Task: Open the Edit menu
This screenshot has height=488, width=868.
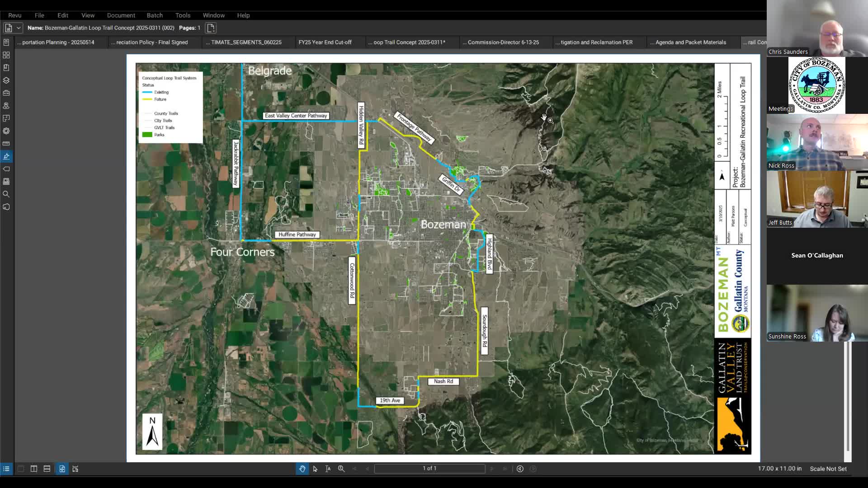Action: click(63, 15)
